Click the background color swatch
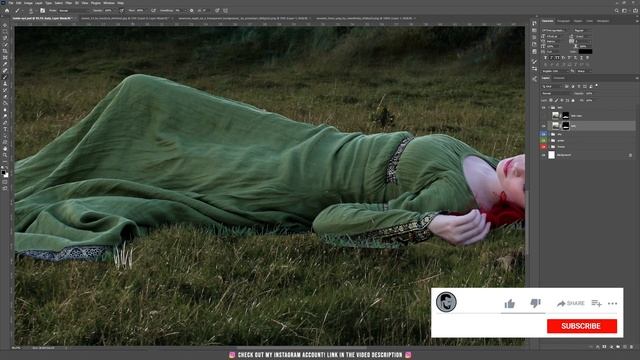Screen dimensions: 640x360 6,175
